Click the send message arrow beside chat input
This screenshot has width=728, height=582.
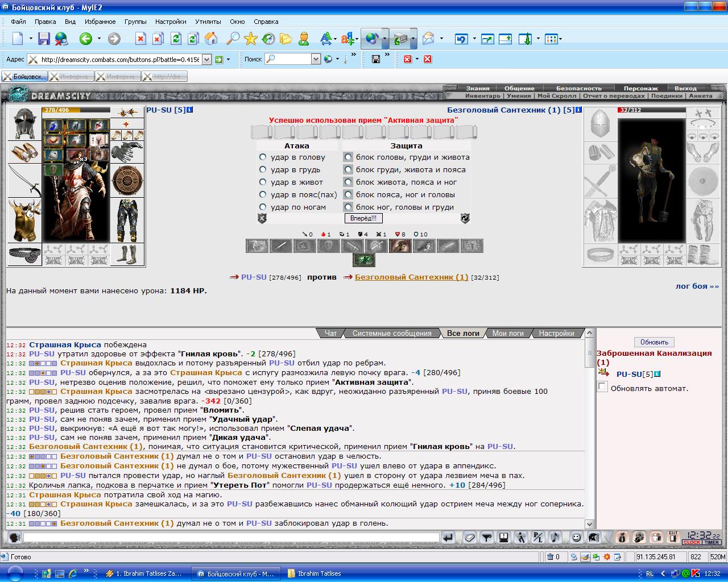pos(448,537)
